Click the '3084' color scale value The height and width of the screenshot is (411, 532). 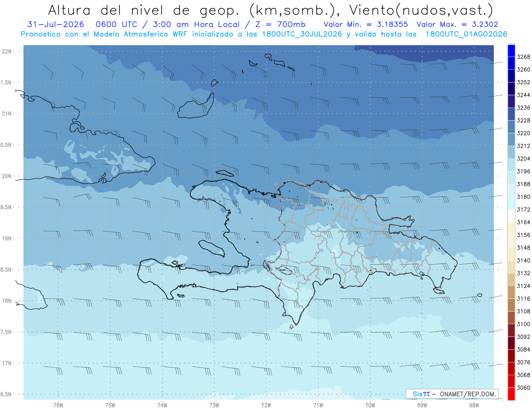(524, 349)
